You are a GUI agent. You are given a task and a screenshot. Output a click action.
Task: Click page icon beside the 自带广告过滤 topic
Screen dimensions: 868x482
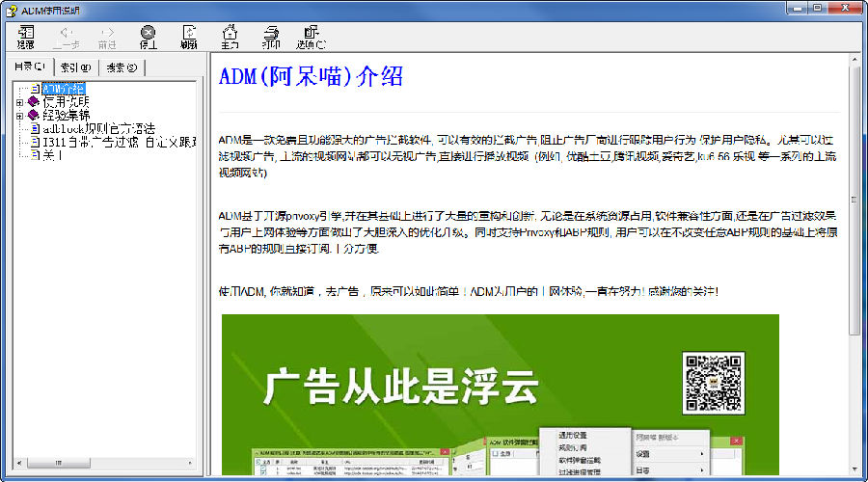coord(35,142)
